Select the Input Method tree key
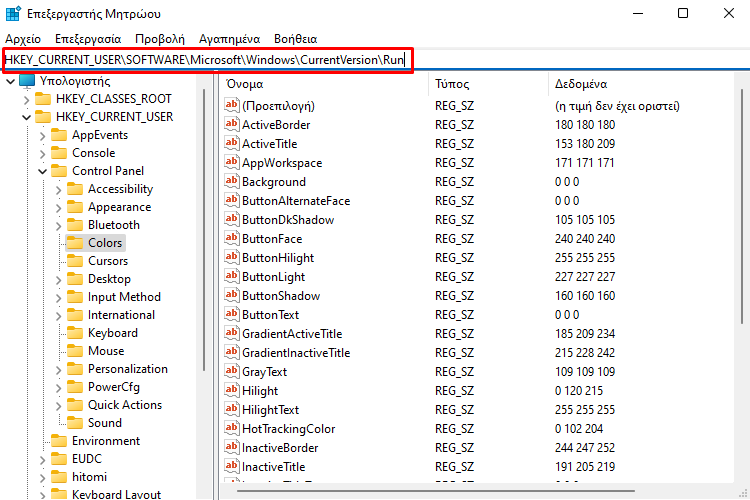 [124, 297]
